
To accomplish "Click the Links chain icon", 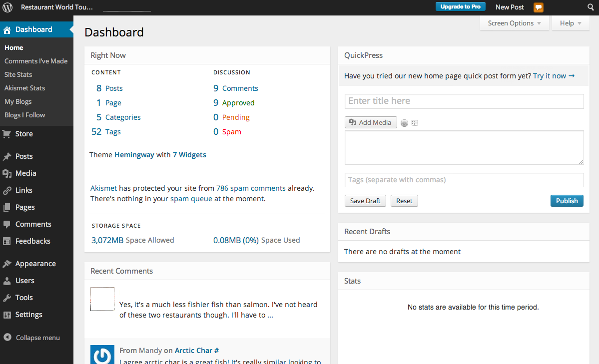I will (x=7, y=191).
